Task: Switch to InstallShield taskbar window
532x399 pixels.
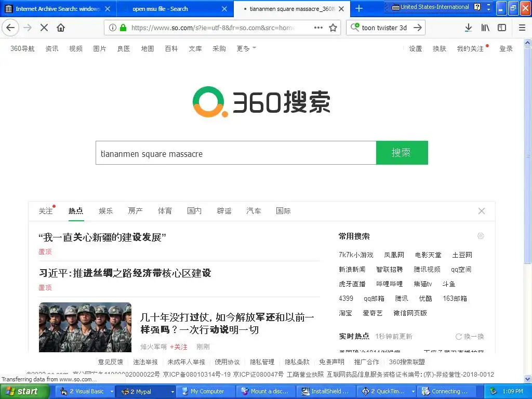Action: point(326,392)
